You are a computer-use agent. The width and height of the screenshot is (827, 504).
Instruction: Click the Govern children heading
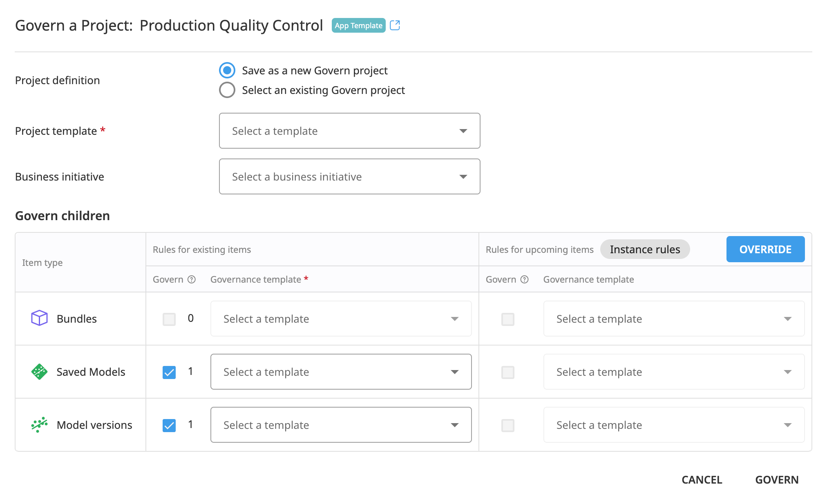click(63, 216)
